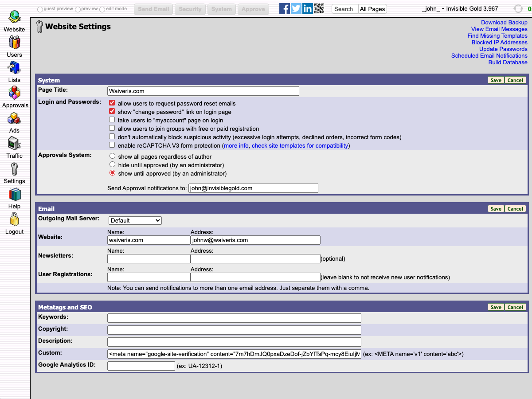Open the Traffic monitor icon

click(x=14, y=144)
